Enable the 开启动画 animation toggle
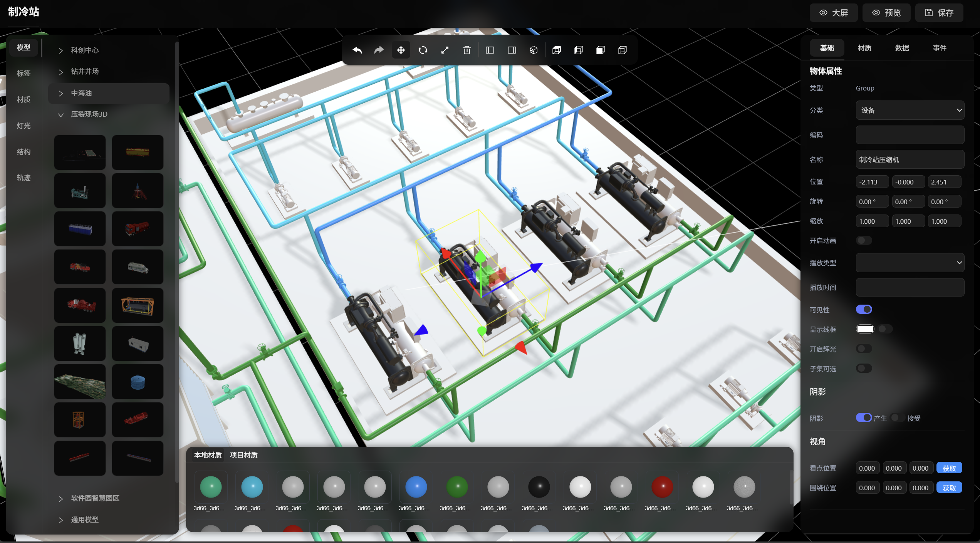 click(864, 240)
